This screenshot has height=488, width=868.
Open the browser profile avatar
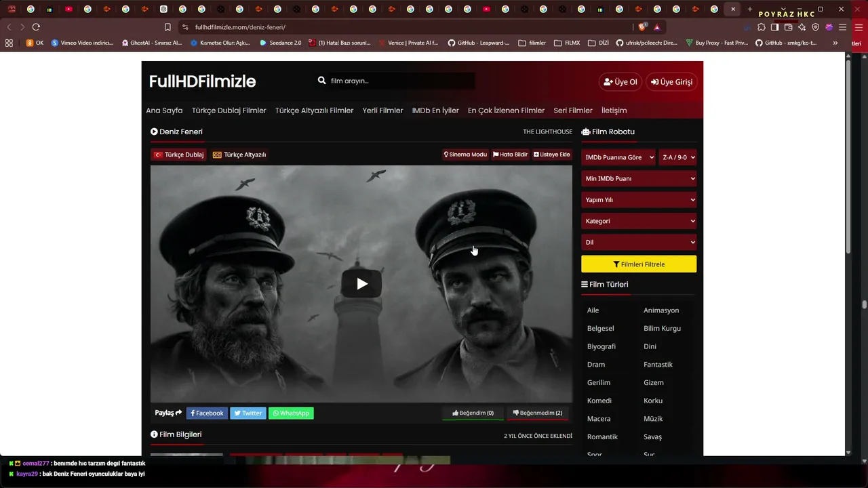click(829, 27)
